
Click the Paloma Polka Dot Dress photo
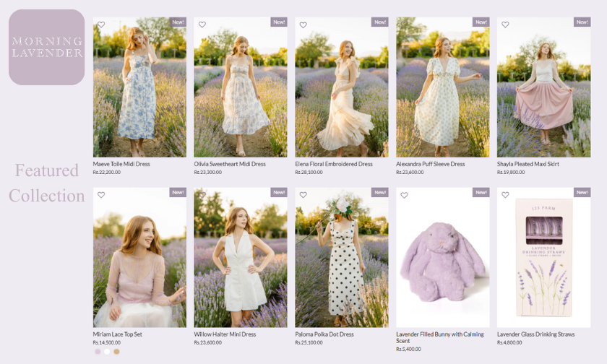tap(342, 258)
